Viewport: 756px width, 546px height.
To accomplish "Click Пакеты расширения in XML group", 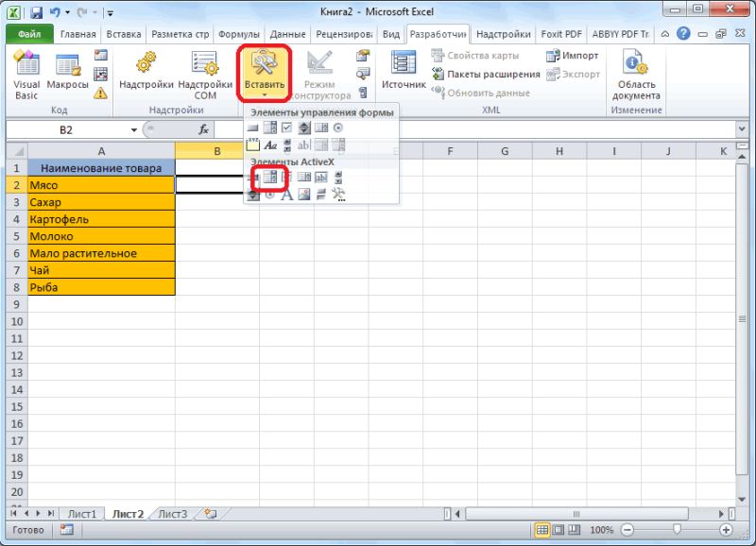I will pyautogui.click(x=486, y=75).
